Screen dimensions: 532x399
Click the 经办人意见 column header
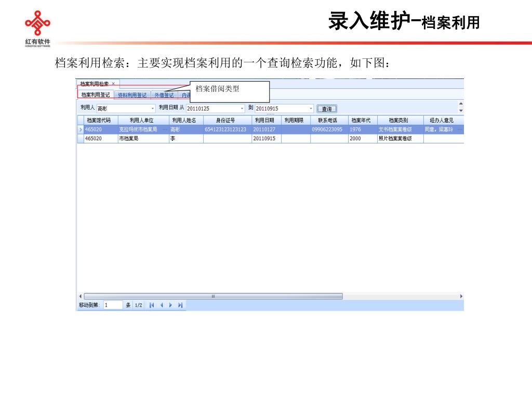coord(444,120)
